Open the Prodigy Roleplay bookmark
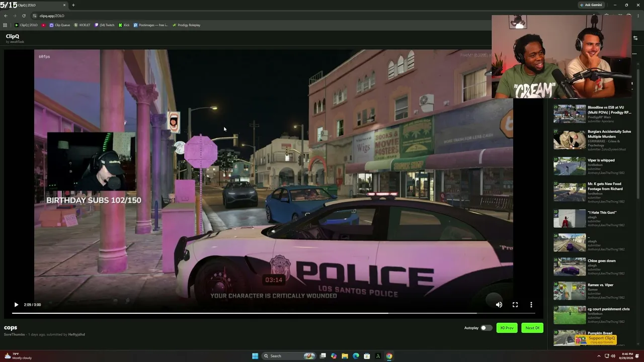Image resolution: width=644 pixels, height=362 pixels. (186, 25)
